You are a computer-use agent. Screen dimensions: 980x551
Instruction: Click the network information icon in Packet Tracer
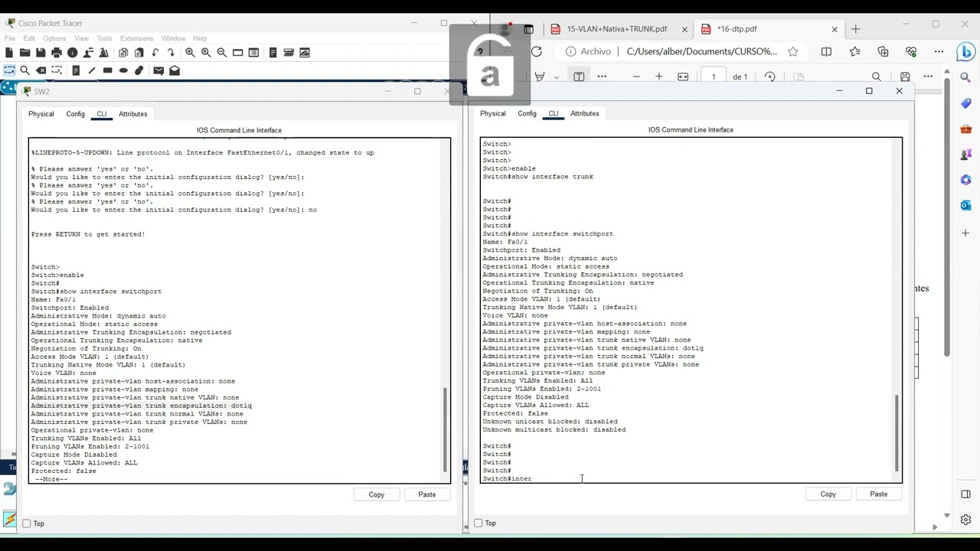[x=73, y=53]
